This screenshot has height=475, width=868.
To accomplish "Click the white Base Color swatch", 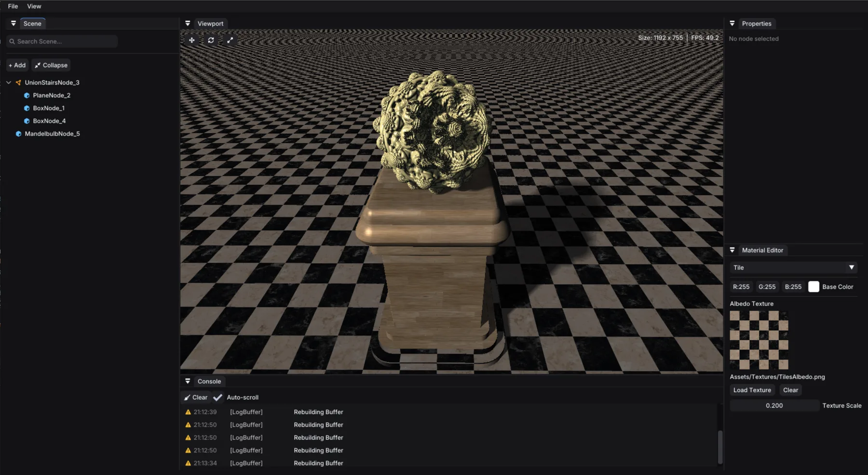I will click(x=814, y=287).
